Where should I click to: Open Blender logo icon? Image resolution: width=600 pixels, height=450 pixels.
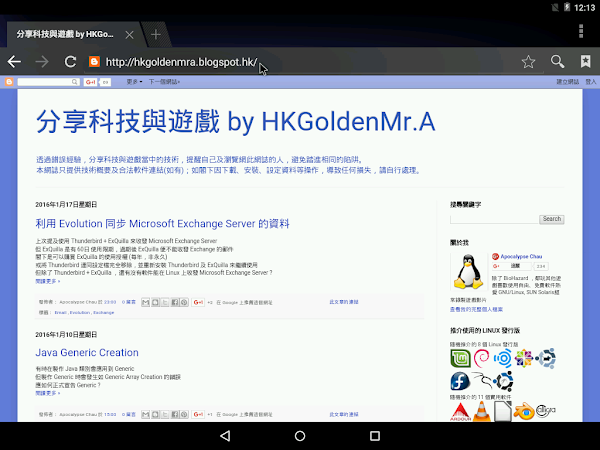(x=524, y=412)
